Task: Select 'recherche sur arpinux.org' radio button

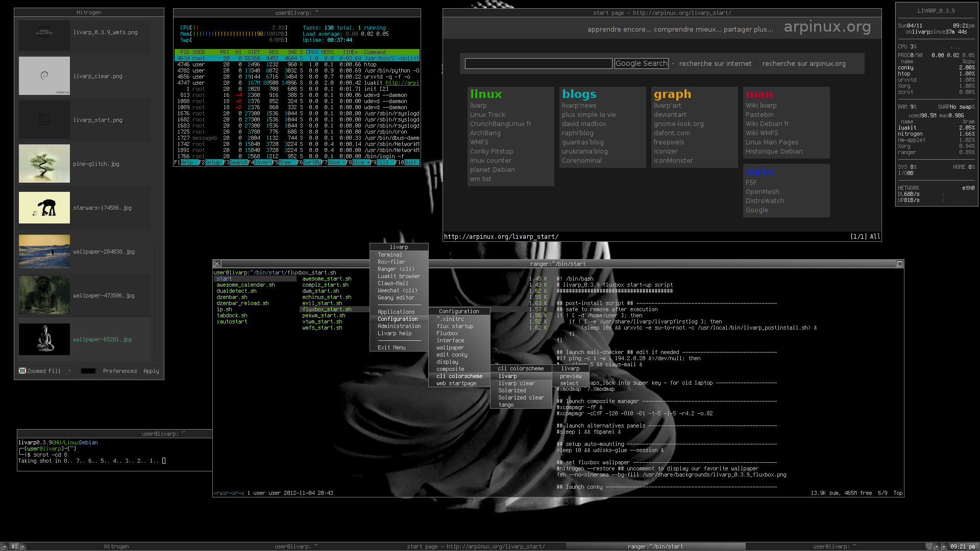Action: point(757,64)
